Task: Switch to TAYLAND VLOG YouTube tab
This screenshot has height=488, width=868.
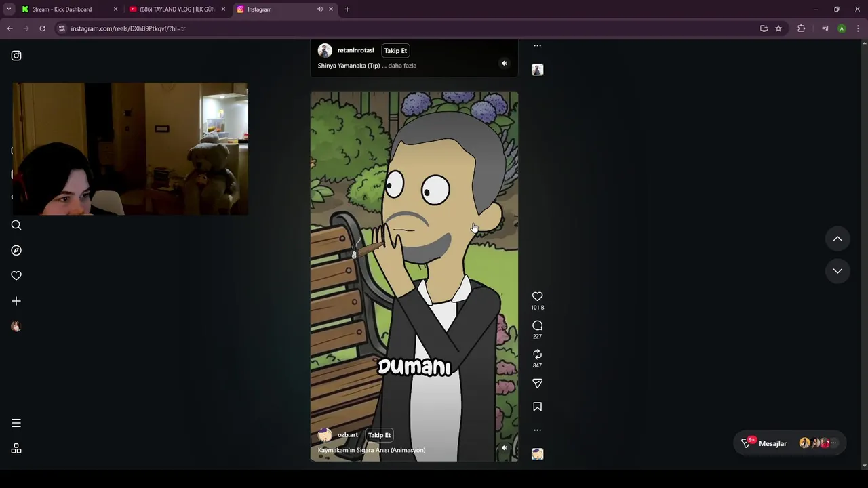Action: click(178, 9)
